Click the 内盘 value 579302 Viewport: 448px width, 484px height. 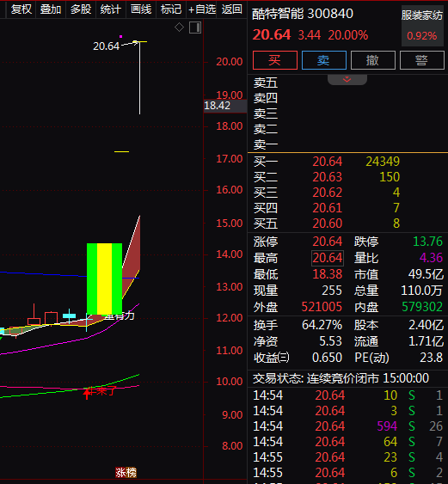pos(422,307)
